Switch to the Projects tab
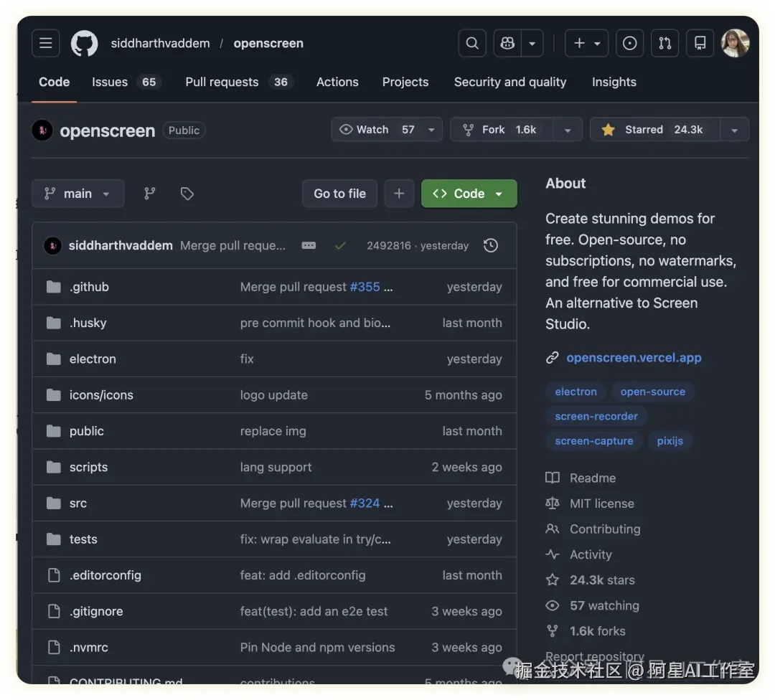 [x=405, y=82]
